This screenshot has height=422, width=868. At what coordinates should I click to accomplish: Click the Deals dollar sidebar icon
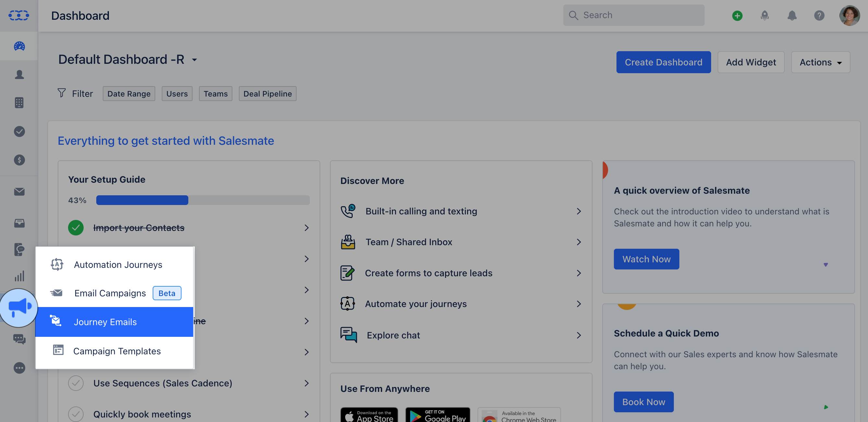pos(19,160)
